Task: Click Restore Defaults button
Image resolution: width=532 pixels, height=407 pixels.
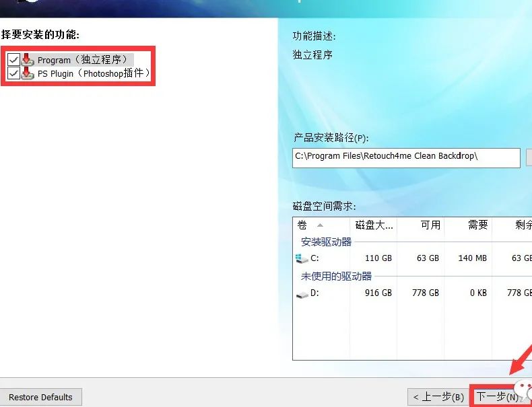Action: tap(40, 397)
